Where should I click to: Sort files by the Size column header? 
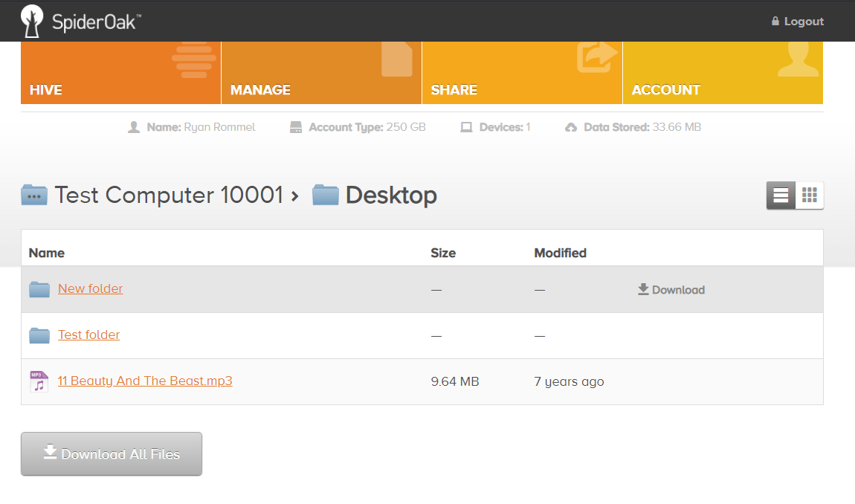coord(443,253)
